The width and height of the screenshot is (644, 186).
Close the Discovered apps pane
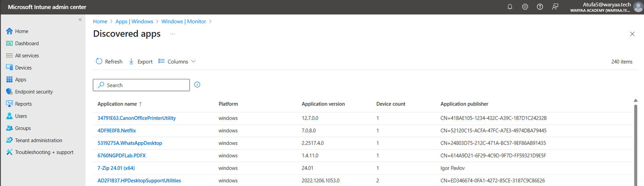pos(632,34)
